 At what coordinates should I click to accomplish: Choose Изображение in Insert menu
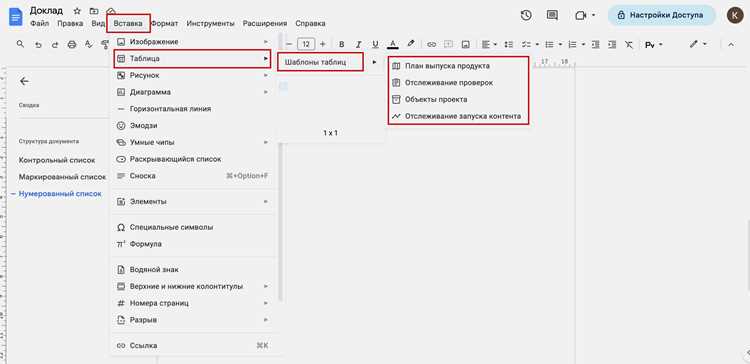193,42
